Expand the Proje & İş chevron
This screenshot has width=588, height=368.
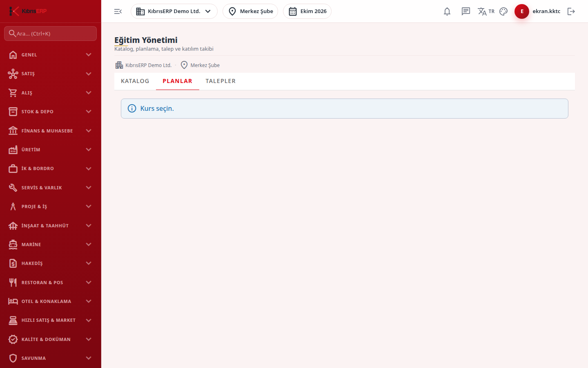89,206
